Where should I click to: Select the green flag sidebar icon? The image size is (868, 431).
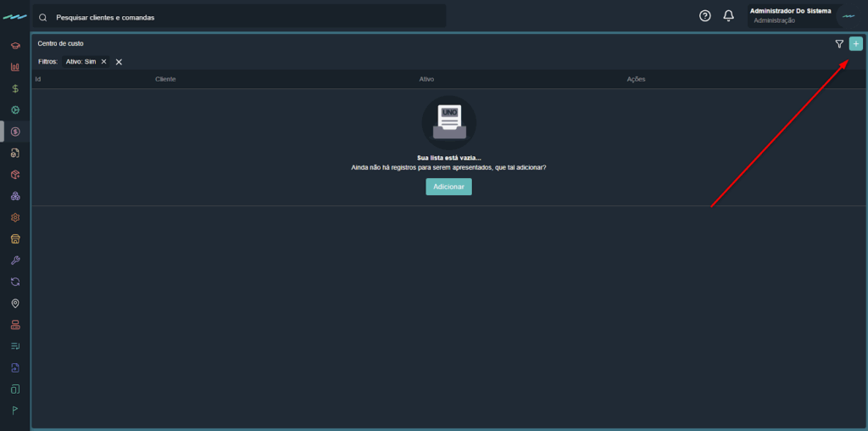coord(15,411)
